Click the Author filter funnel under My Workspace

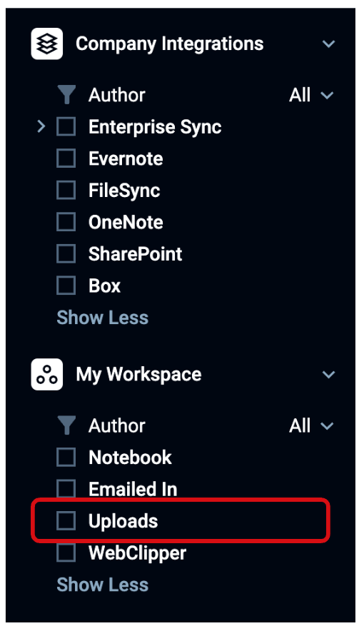[66, 425]
